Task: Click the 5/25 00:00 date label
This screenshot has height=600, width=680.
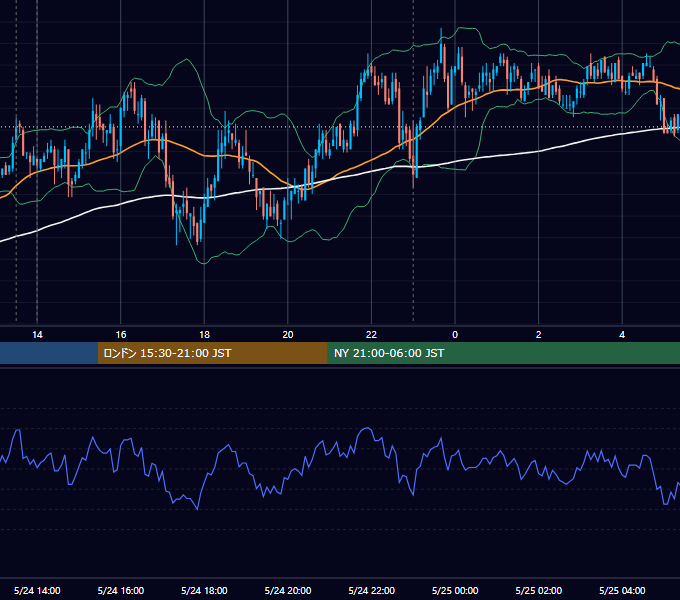Action: click(455, 590)
